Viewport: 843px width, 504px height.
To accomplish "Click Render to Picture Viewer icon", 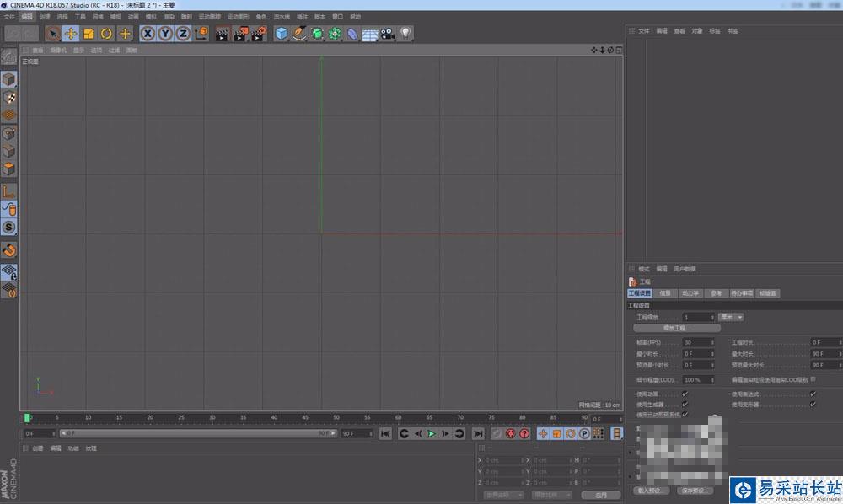I will [x=240, y=35].
